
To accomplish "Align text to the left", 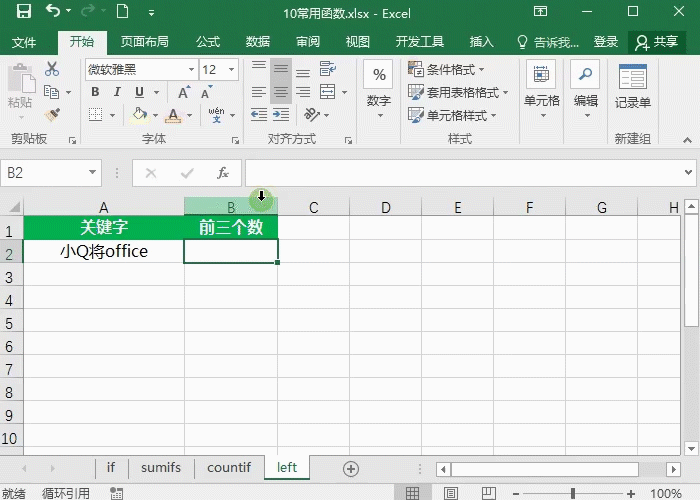I will click(x=259, y=92).
